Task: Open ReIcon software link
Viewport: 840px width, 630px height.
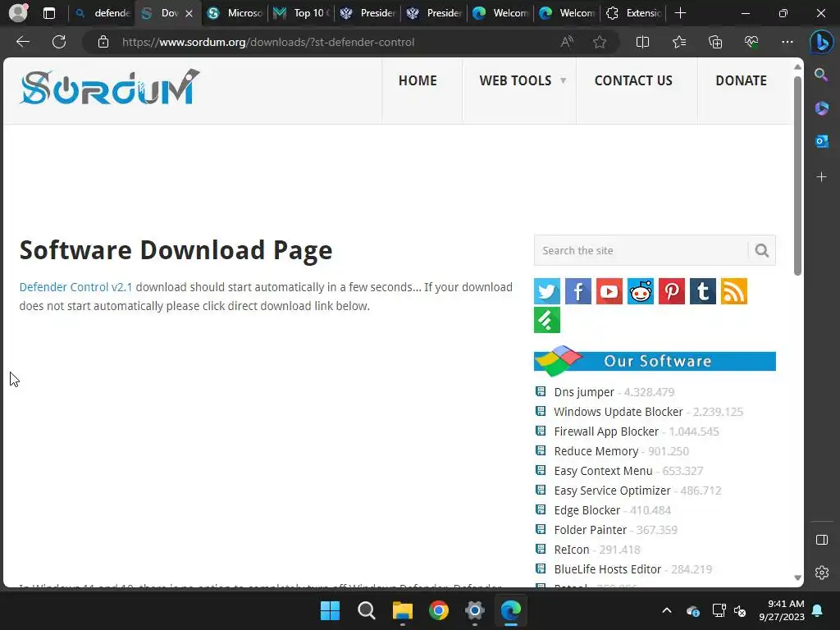Action: pos(572,550)
